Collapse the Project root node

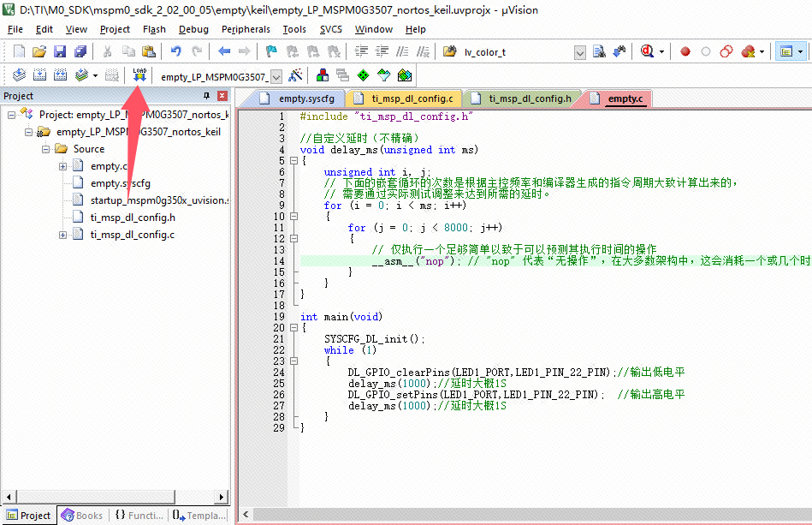pyautogui.click(x=11, y=115)
